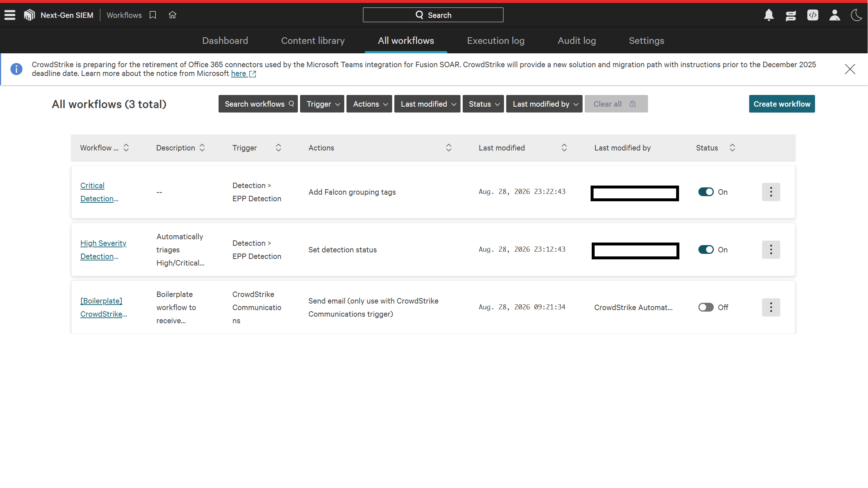The image size is (868, 488).
Task: Switch to the Execution log tab
Action: coord(496,41)
